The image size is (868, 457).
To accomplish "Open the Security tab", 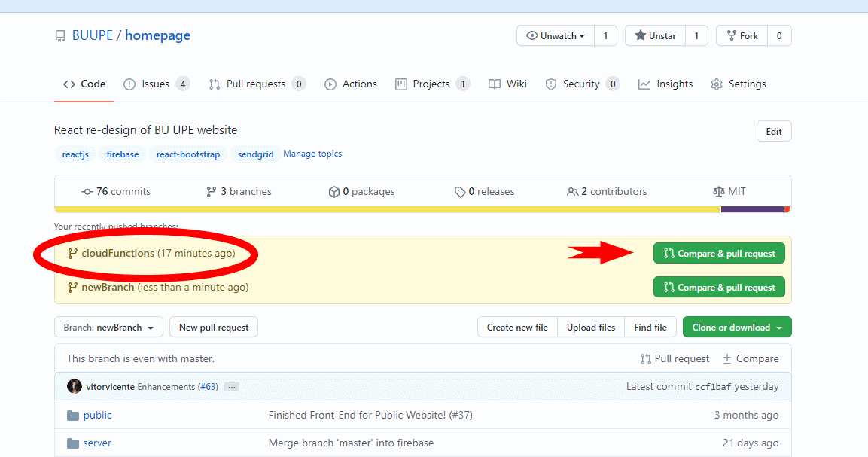I will (x=582, y=84).
